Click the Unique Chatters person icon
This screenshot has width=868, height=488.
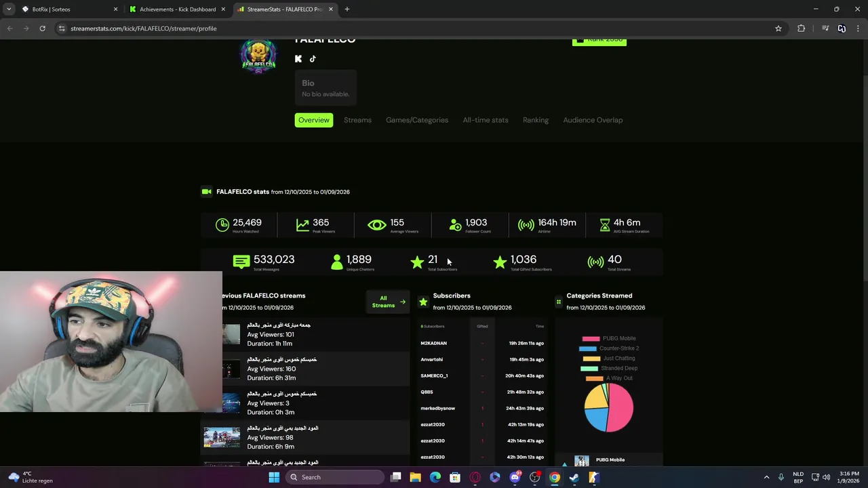[x=337, y=262]
